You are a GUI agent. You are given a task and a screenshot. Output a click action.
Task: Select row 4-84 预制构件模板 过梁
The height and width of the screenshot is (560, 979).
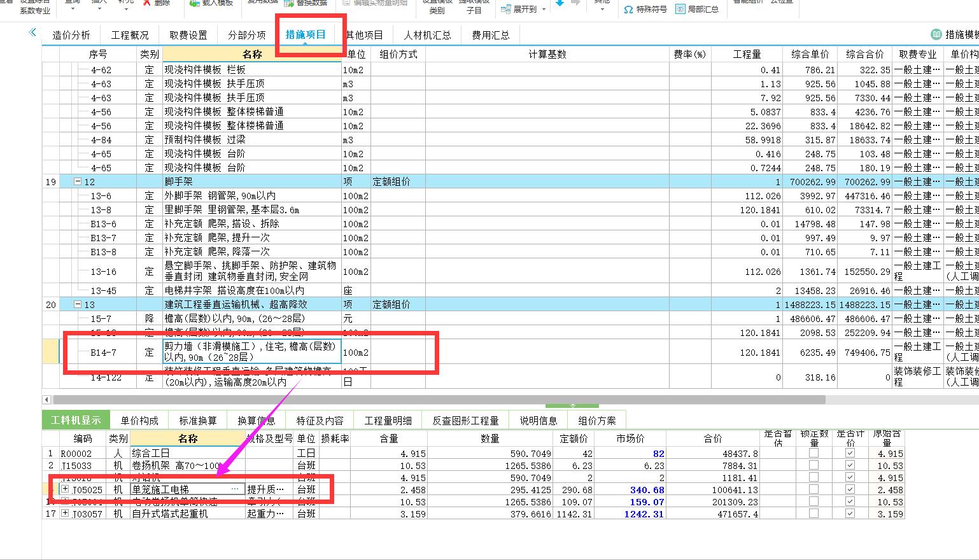click(252, 139)
